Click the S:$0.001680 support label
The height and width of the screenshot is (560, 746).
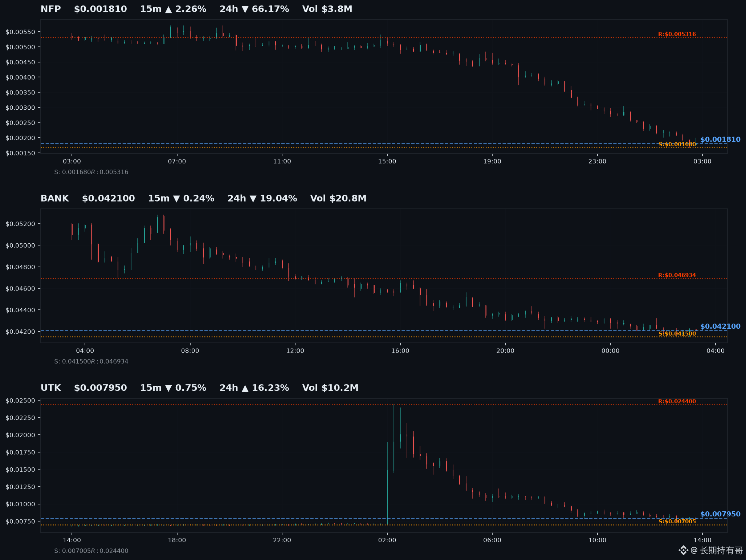click(x=677, y=144)
